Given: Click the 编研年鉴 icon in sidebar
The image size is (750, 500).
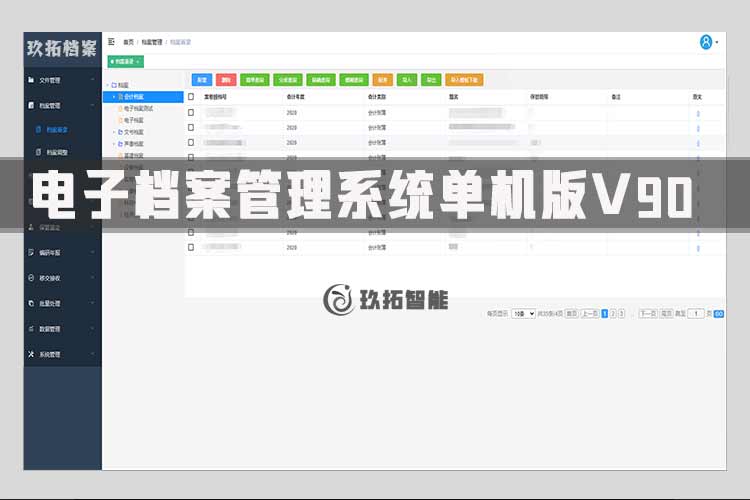Looking at the screenshot, I should tap(31, 252).
